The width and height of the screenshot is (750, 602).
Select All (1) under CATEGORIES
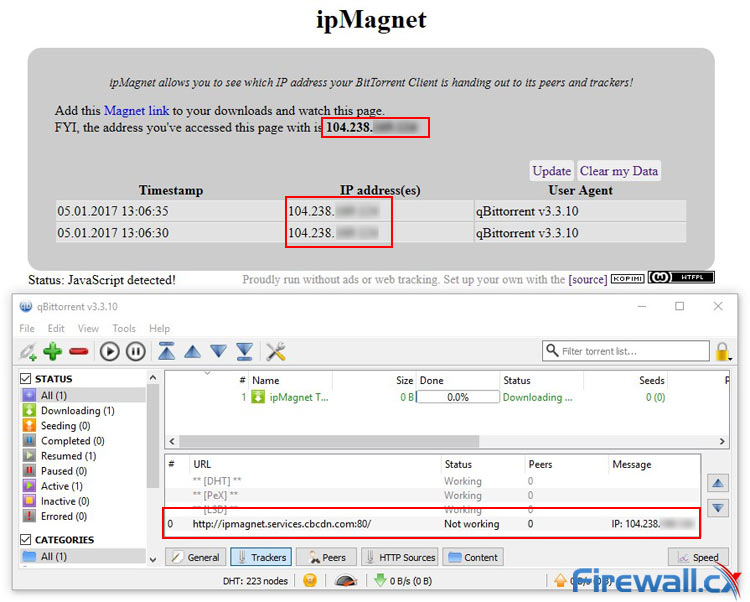pyautogui.click(x=83, y=556)
